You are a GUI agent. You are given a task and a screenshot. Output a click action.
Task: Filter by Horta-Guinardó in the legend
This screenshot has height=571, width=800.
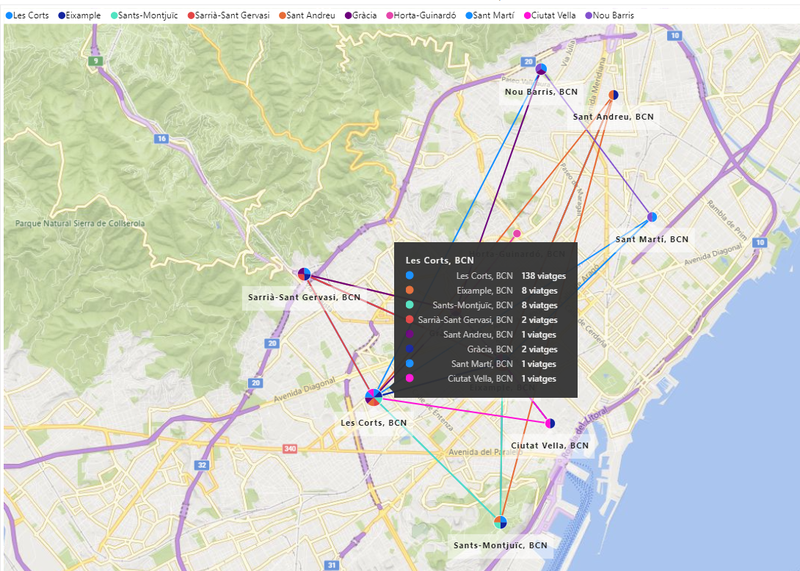[421, 15]
